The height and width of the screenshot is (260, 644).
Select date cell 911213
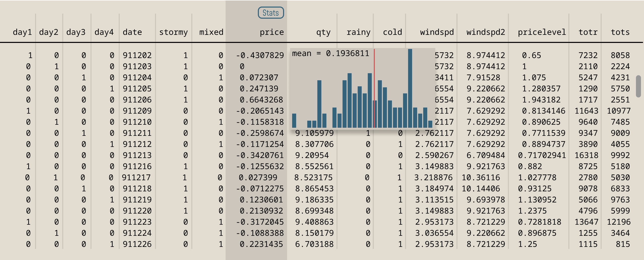[x=137, y=155]
